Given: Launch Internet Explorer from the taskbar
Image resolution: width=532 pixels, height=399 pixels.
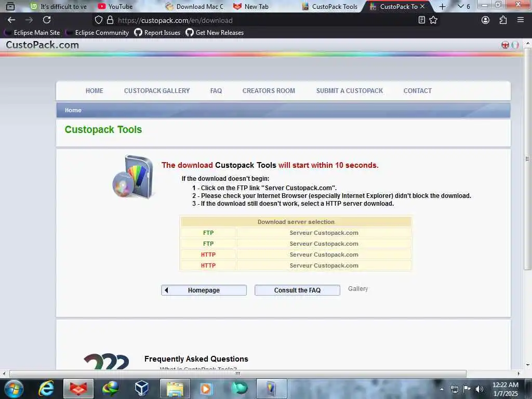Looking at the screenshot, I should (x=46, y=389).
